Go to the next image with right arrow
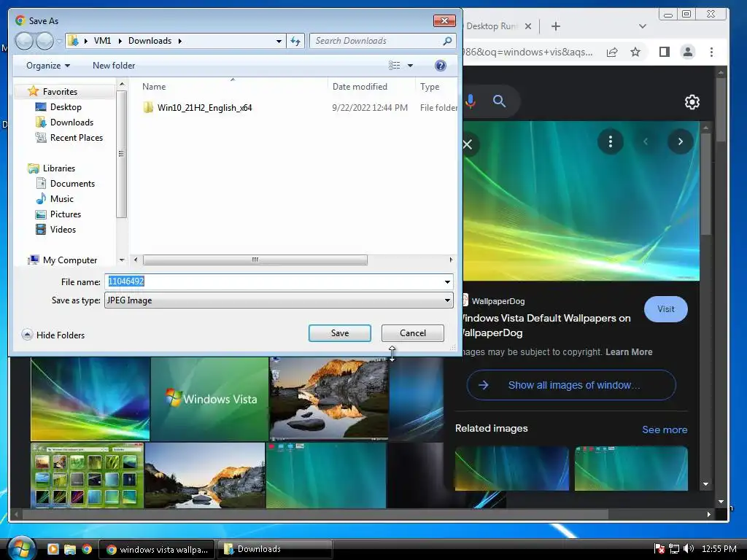Screen dimensions: 747x560 681,141
